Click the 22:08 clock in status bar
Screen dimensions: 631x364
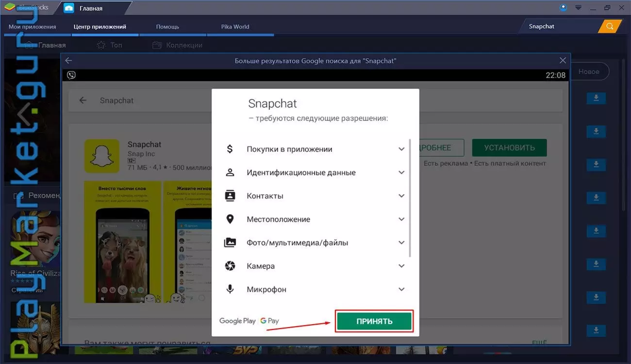coord(555,75)
